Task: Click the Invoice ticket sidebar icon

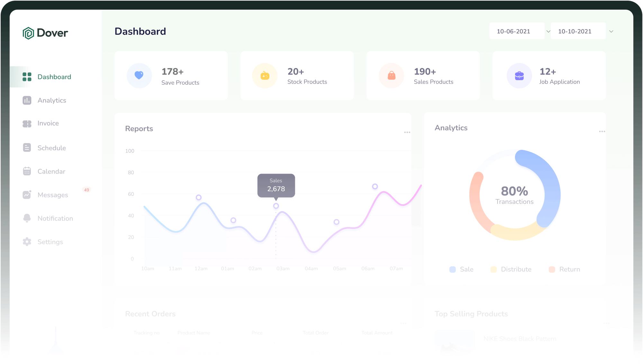Action: click(x=27, y=124)
